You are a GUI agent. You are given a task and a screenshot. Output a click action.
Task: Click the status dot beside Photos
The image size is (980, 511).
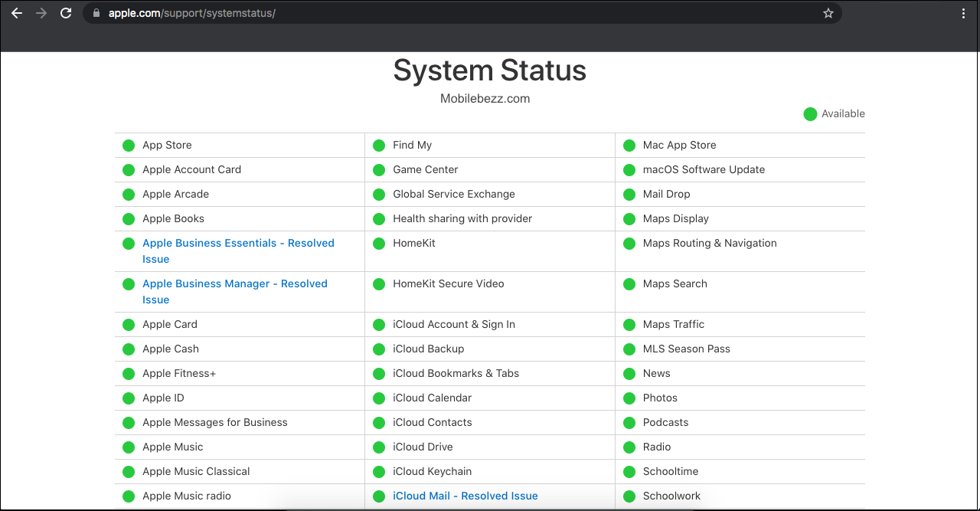click(629, 398)
